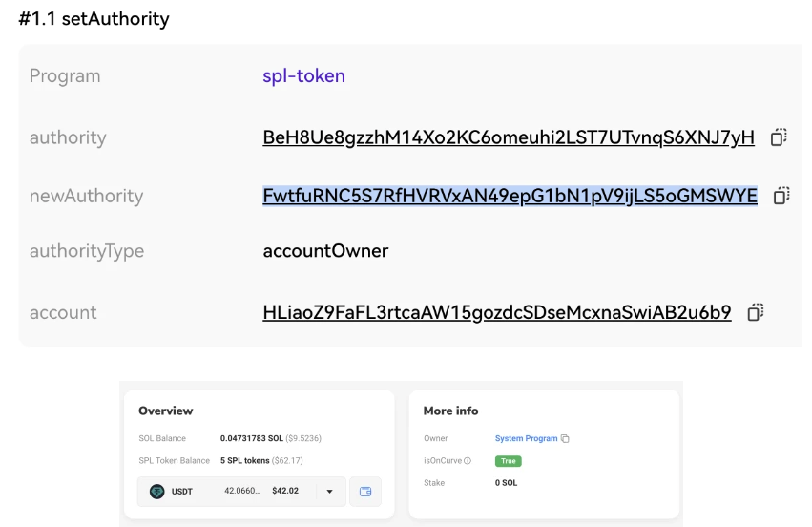Click the isOnCurve info icon

coord(468,461)
